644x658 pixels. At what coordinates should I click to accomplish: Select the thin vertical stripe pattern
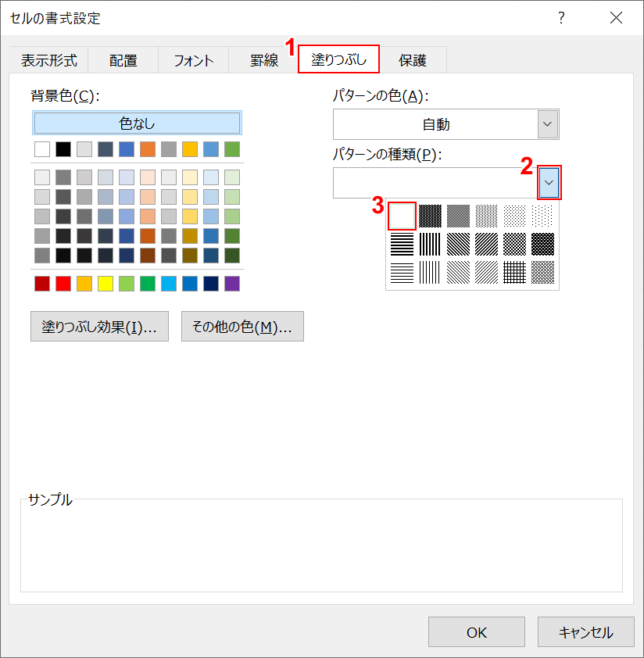[431, 273]
